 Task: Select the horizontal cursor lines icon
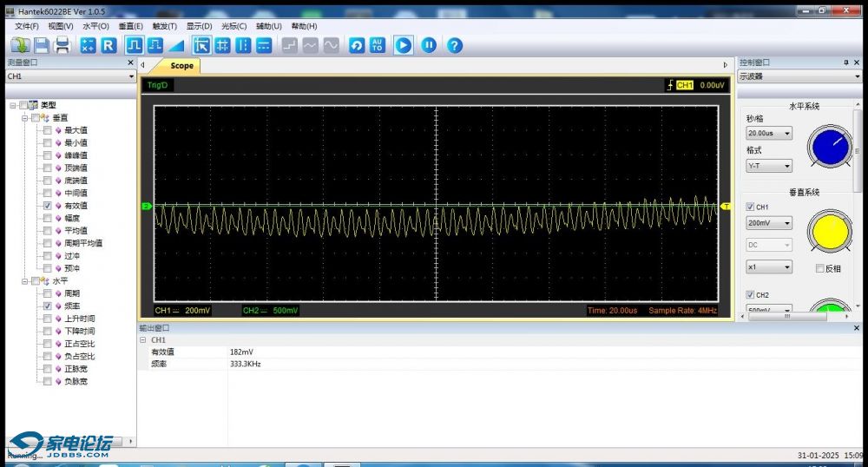pos(264,45)
